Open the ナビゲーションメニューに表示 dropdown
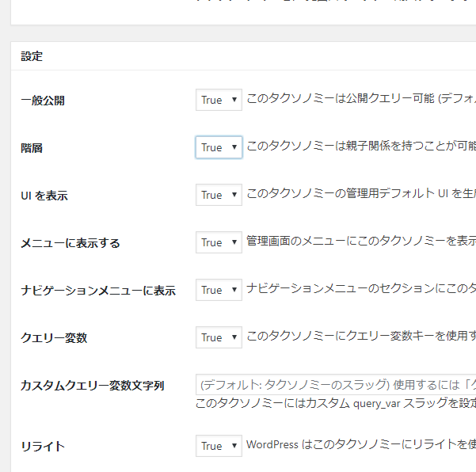Image resolution: width=476 pixels, height=472 pixels. (x=219, y=290)
